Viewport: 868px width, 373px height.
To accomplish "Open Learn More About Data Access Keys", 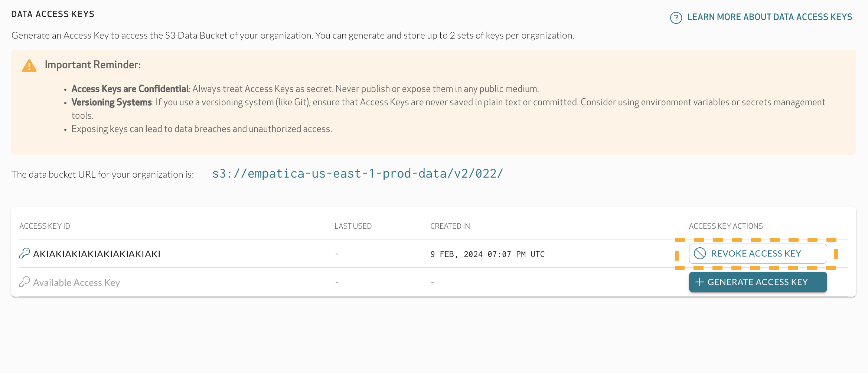I will 770,17.
